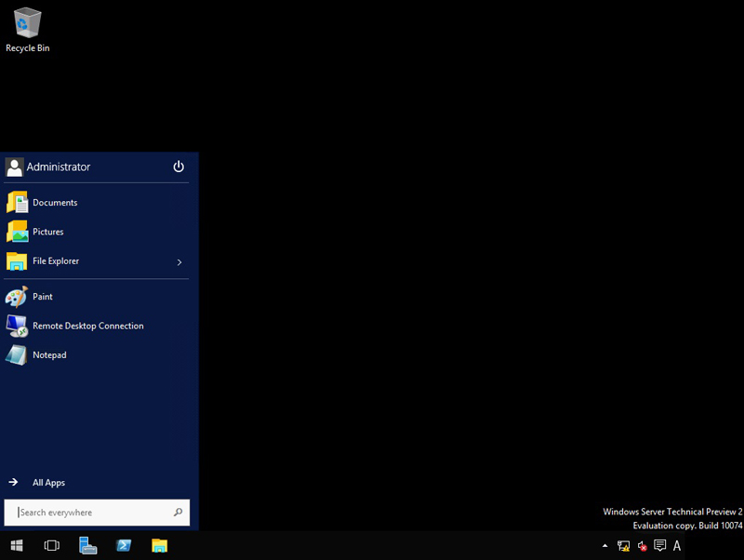
Task: Click the Paint palette icon
Action: (17, 297)
